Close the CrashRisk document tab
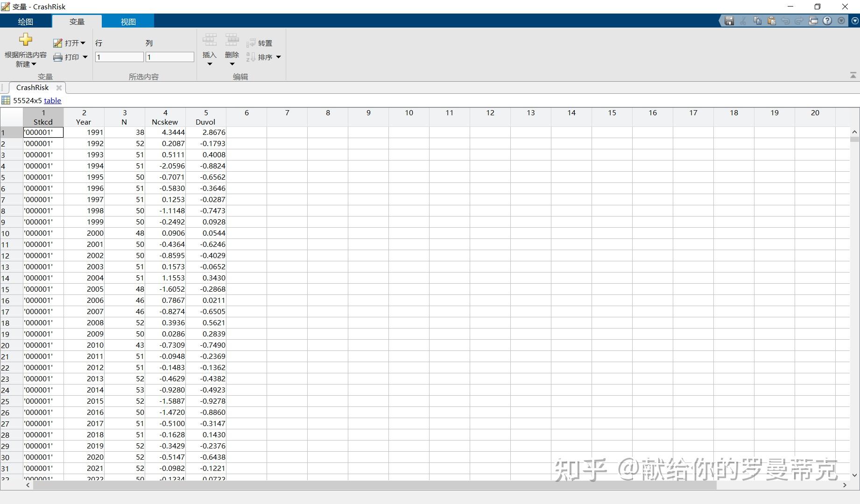 (x=59, y=88)
